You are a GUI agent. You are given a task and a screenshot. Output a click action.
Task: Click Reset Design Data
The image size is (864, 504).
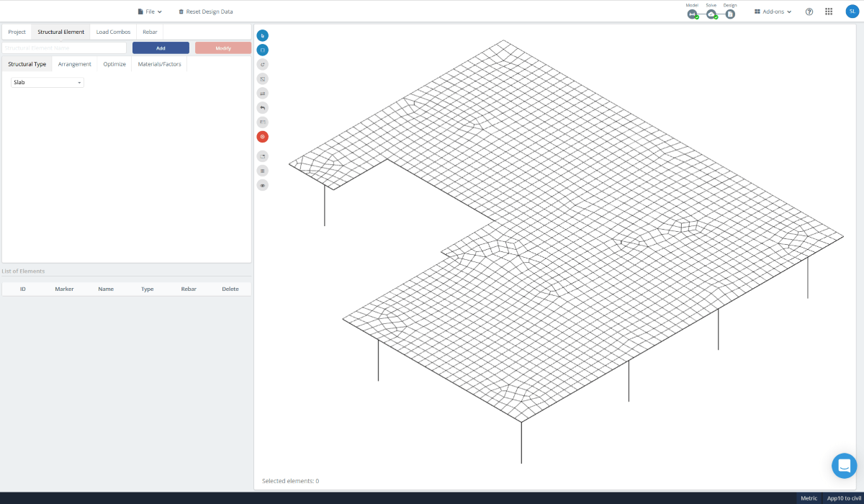(x=205, y=11)
